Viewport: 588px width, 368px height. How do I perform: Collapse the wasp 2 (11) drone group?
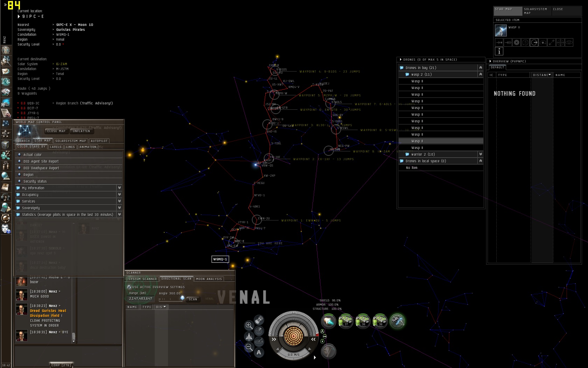[x=481, y=74]
